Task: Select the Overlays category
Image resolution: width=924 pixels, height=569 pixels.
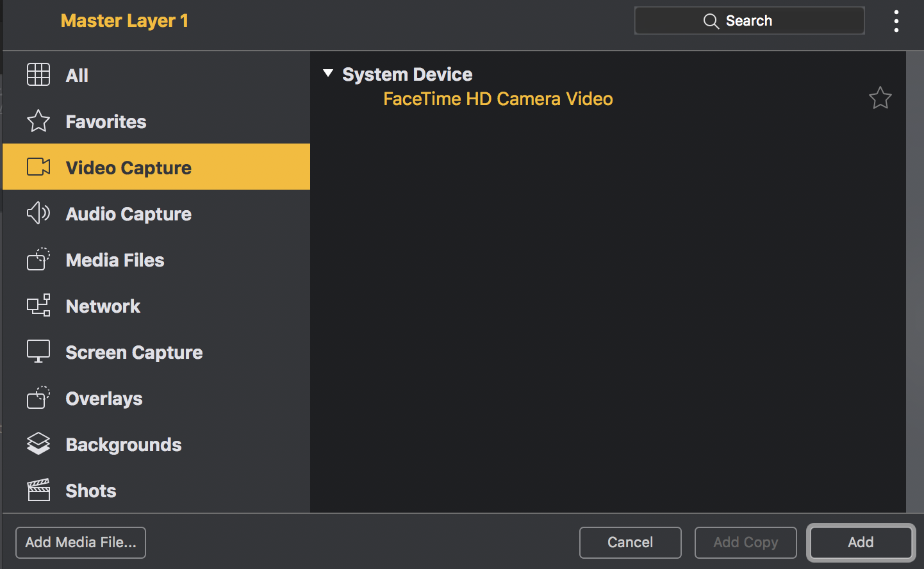Action: (156, 399)
